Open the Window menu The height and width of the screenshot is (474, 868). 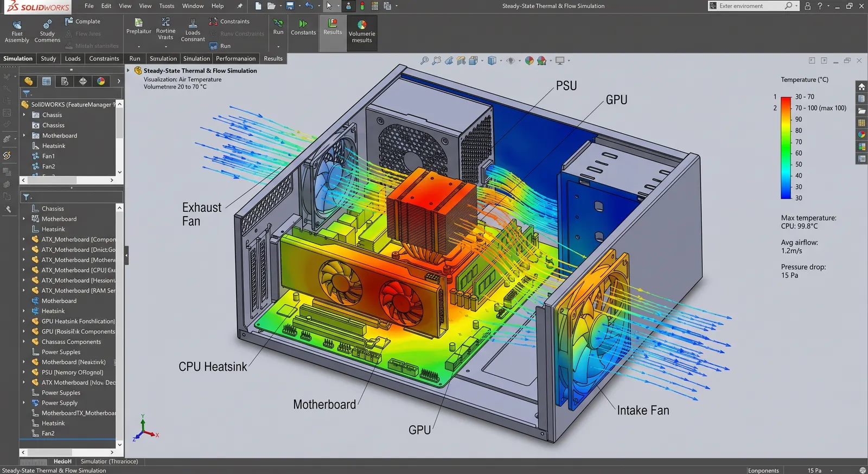[x=193, y=6]
